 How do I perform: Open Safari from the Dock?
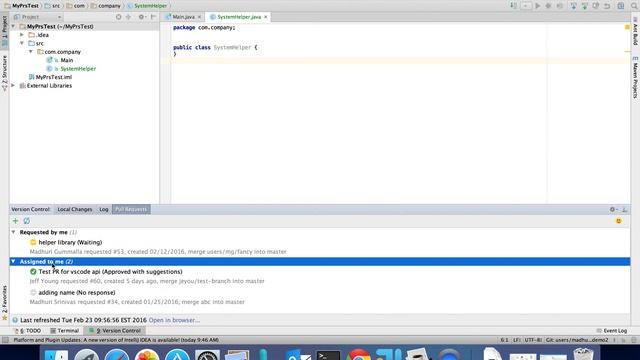click(x=117, y=354)
